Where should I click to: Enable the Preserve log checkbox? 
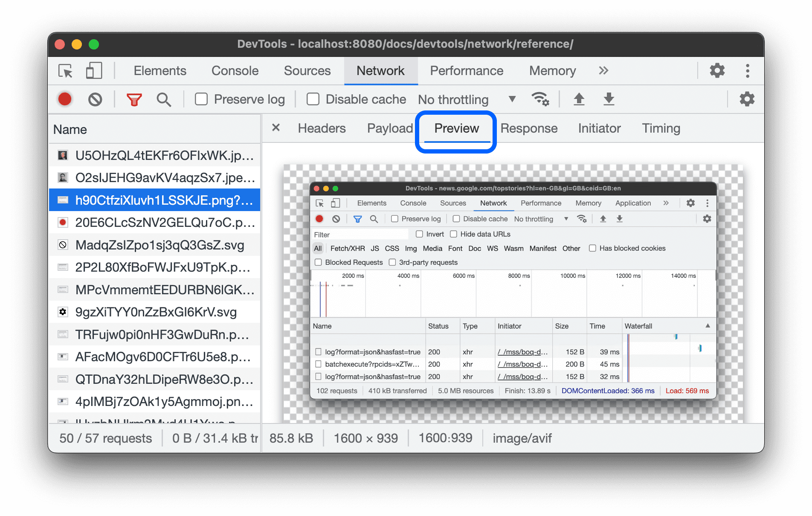tap(201, 99)
